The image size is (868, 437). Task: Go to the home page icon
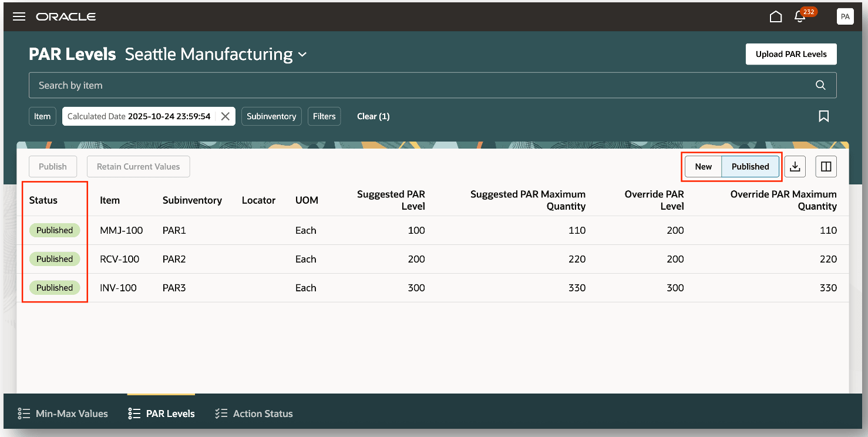776,16
